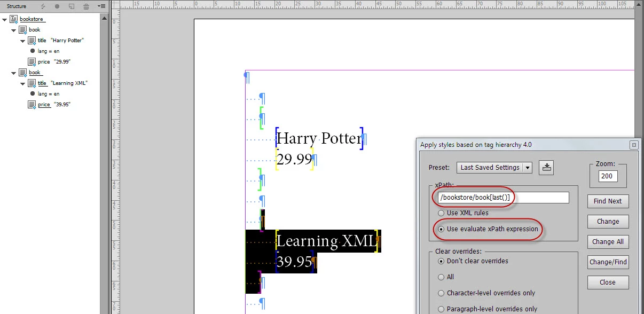This screenshot has height=314, width=644.
Task: Click the Change/Find button
Action: click(x=608, y=262)
